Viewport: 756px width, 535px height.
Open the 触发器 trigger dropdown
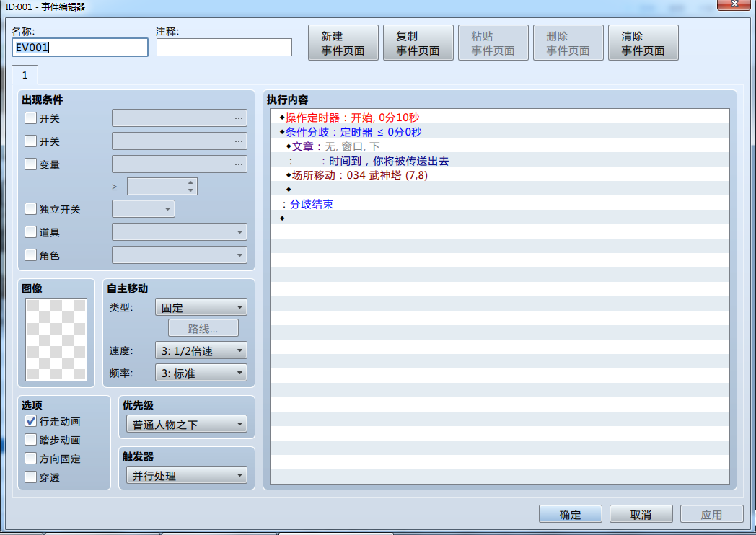point(187,476)
